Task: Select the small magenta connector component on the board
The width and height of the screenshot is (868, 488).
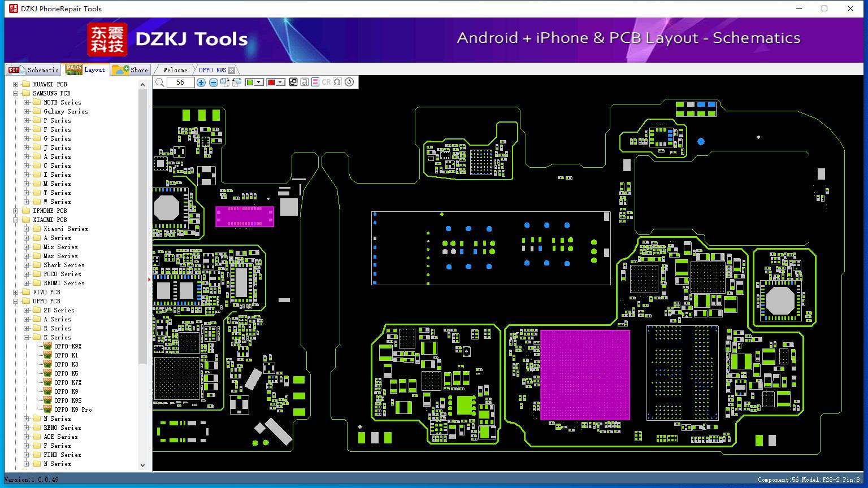Action: (245, 216)
